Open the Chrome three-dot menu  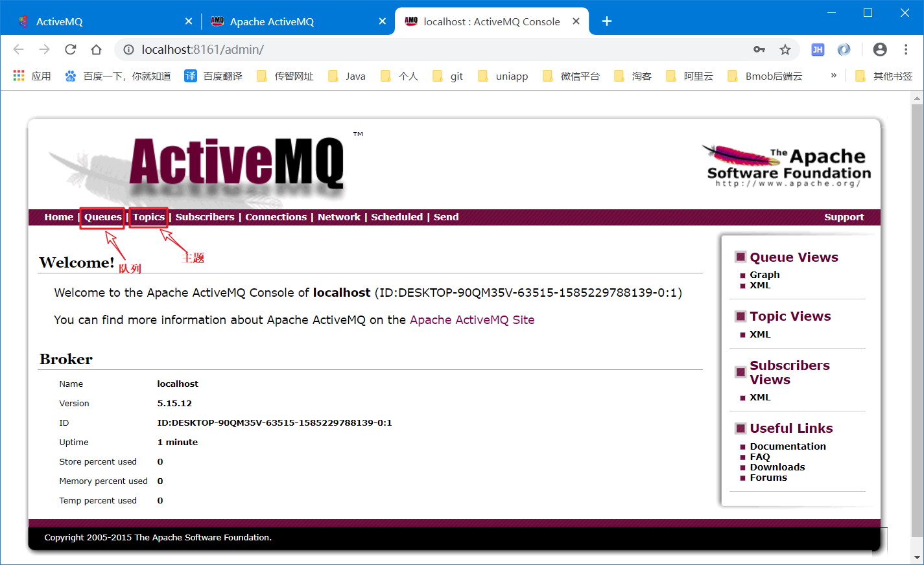tap(906, 49)
